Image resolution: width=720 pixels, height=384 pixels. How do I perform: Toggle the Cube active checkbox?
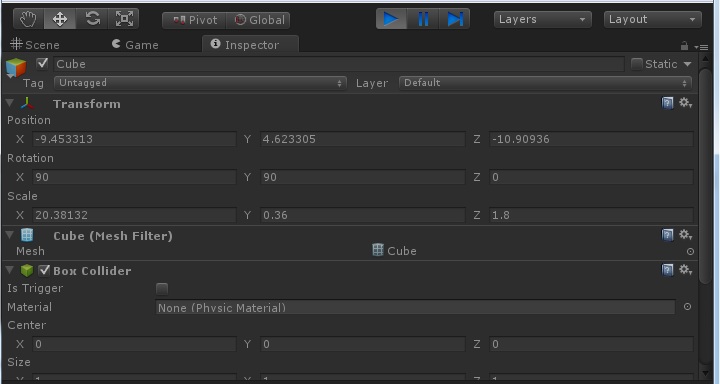point(42,63)
